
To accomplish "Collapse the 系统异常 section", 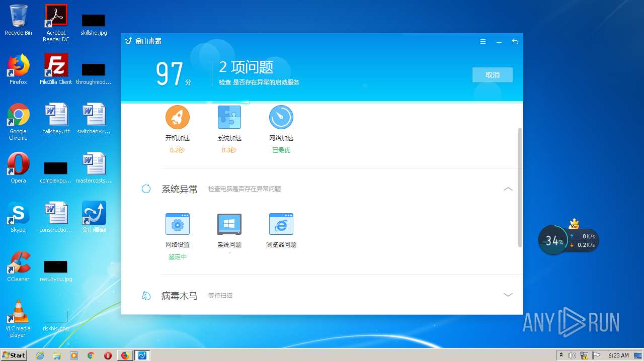I will [x=508, y=189].
